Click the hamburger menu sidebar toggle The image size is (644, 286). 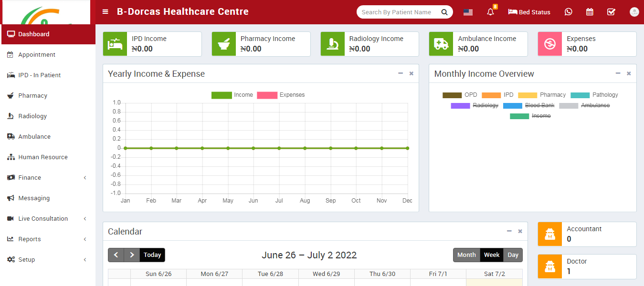tap(106, 12)
